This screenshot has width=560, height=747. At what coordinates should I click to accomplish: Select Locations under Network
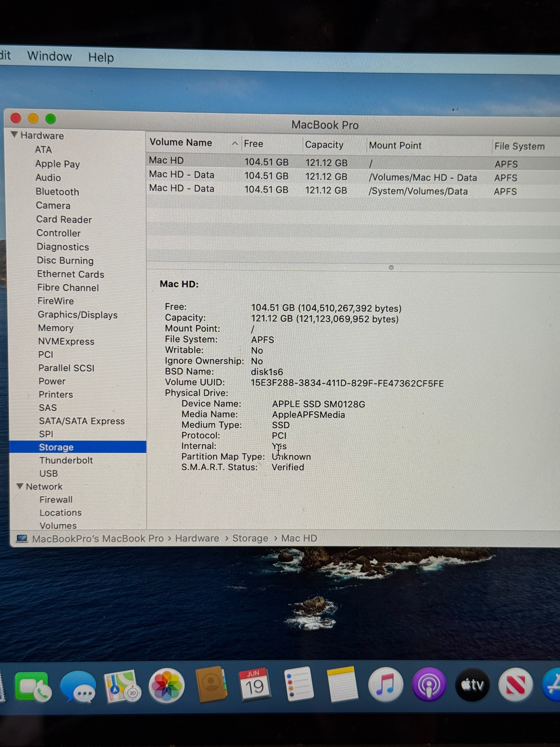[60, 513]
